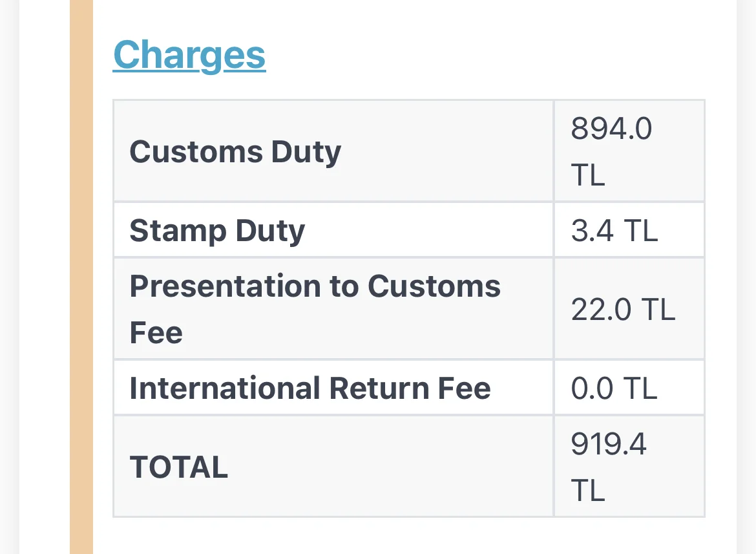Click the TL unit below 919.4
The width and height of the screenshot is (756, 554).
click(587, 491)
